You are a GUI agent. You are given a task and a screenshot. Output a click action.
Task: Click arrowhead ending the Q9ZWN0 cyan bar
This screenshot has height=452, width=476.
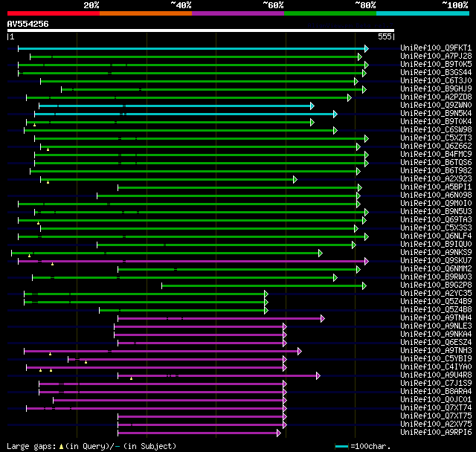point(312,106)
